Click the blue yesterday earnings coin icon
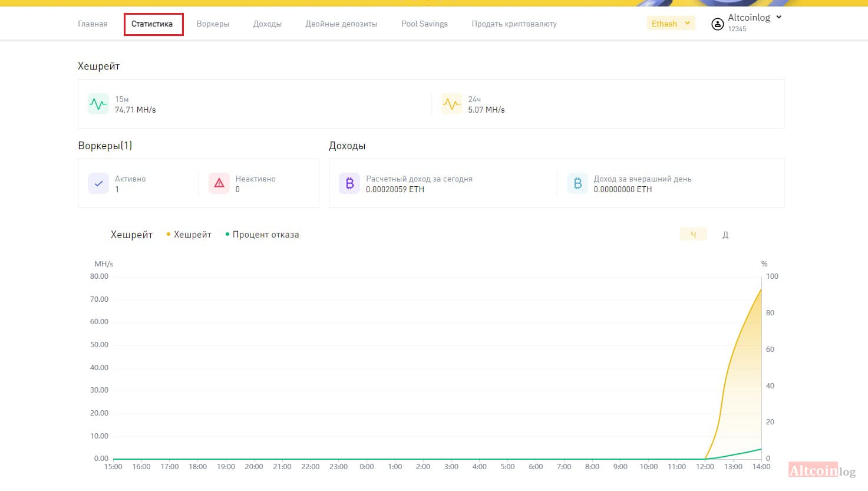This screenshot has width=868, height=491. [x=577, y=183]
